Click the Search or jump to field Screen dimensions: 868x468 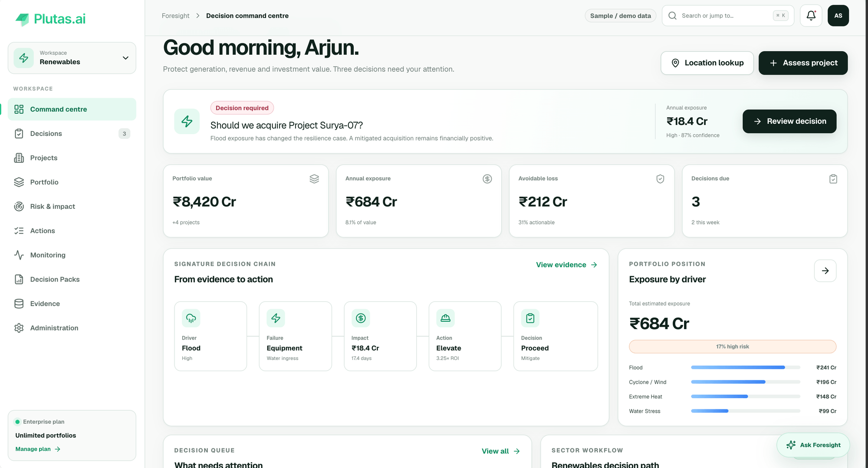(728, 16)
